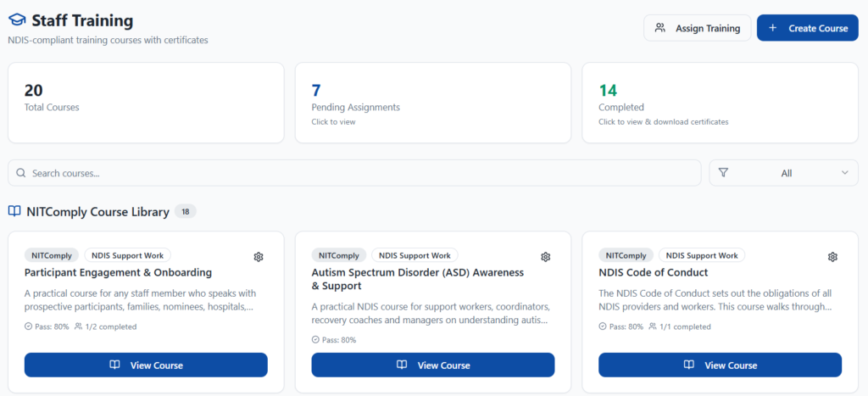Click the plus icon in Create Course
Viewport: 868px width, 396px height.
click(x=773, y=28)
